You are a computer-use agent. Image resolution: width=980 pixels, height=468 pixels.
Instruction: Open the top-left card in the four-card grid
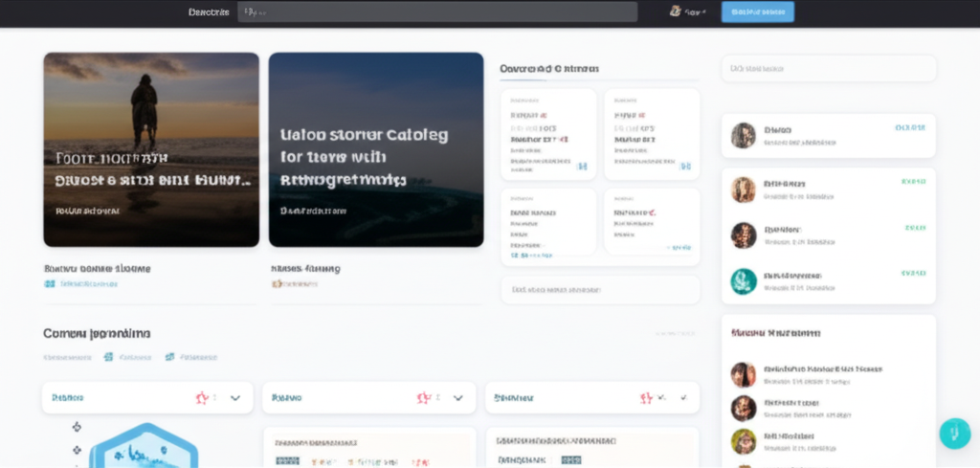(548, 134)
